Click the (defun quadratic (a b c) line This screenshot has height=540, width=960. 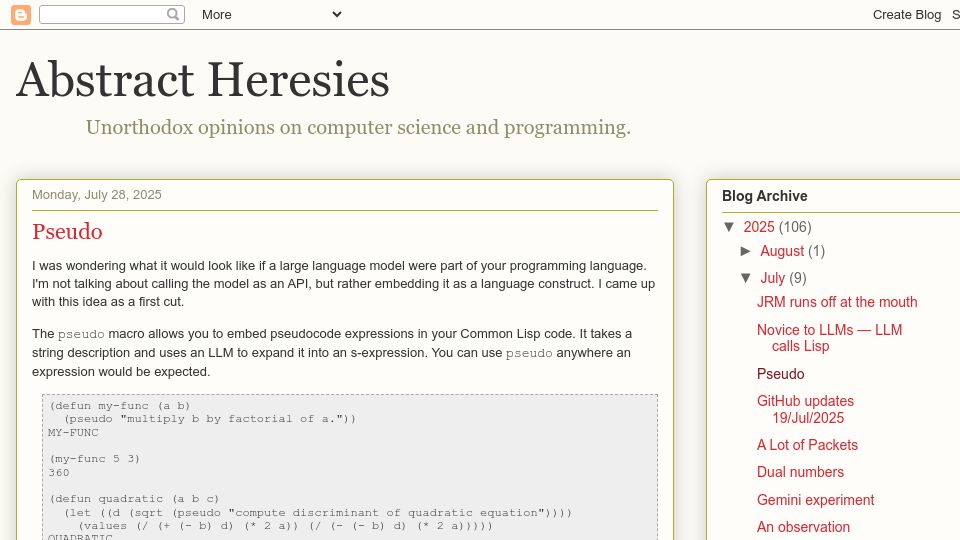[x=134, y=499]
